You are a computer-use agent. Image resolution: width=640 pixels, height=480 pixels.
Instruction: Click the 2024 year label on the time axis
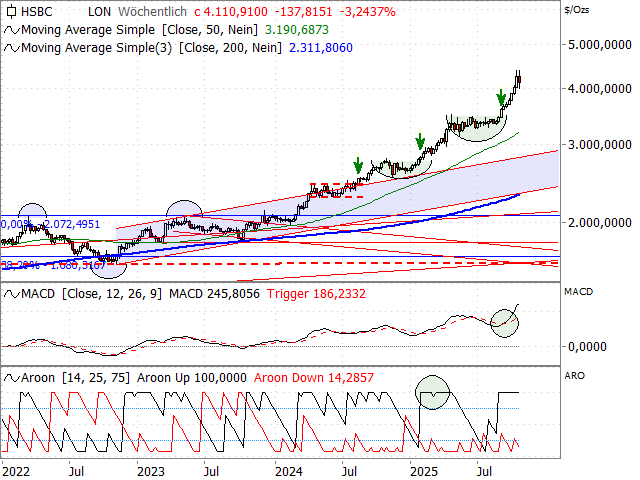(x=288, y=469)
